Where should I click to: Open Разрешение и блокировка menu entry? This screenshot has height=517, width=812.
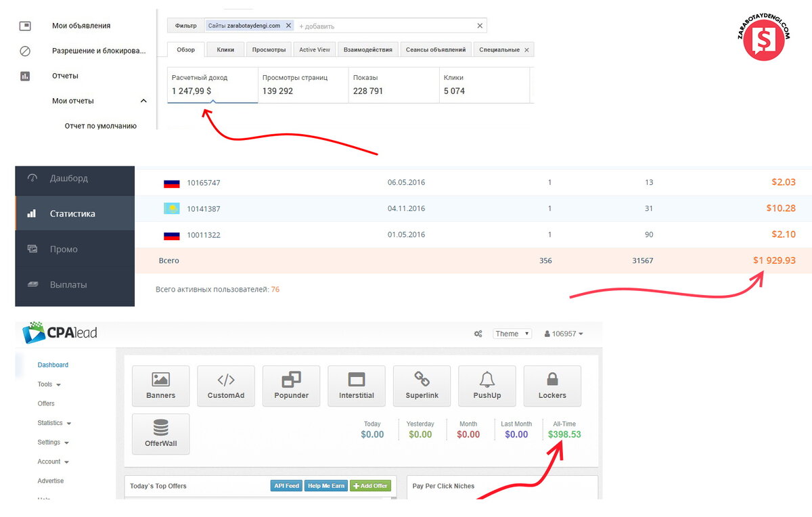click(99, 51)
